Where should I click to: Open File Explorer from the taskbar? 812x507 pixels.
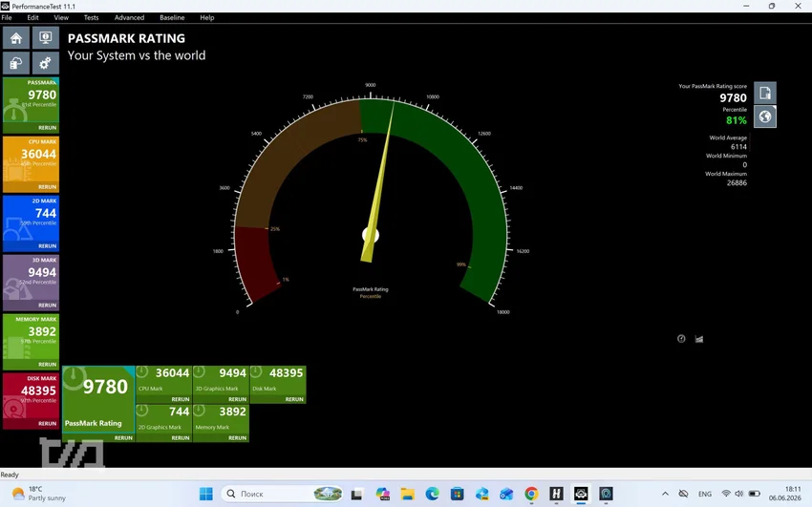coord(407,494)
